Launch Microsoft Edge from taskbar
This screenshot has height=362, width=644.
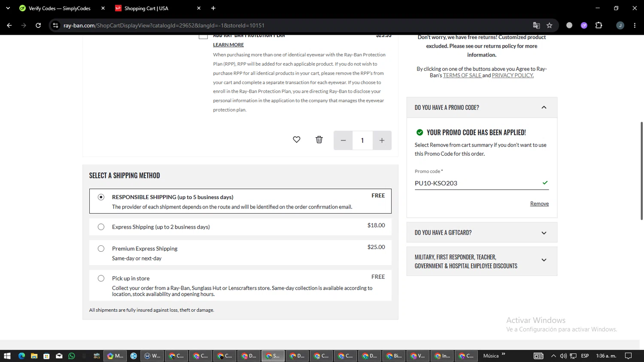tap(21, 356)
